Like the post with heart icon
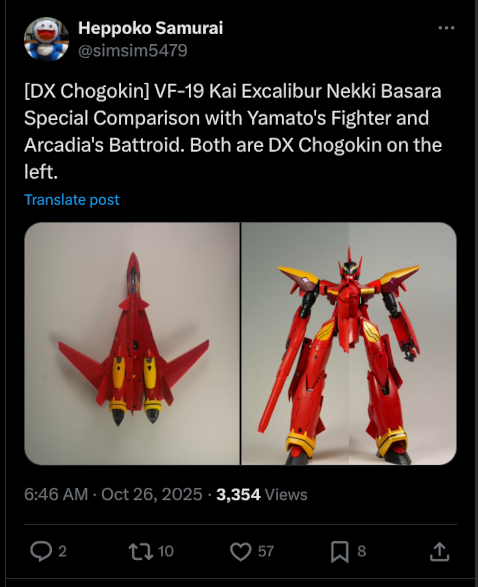Image resolution: width=478 pixels, height=587 pixels. [240, 552]
